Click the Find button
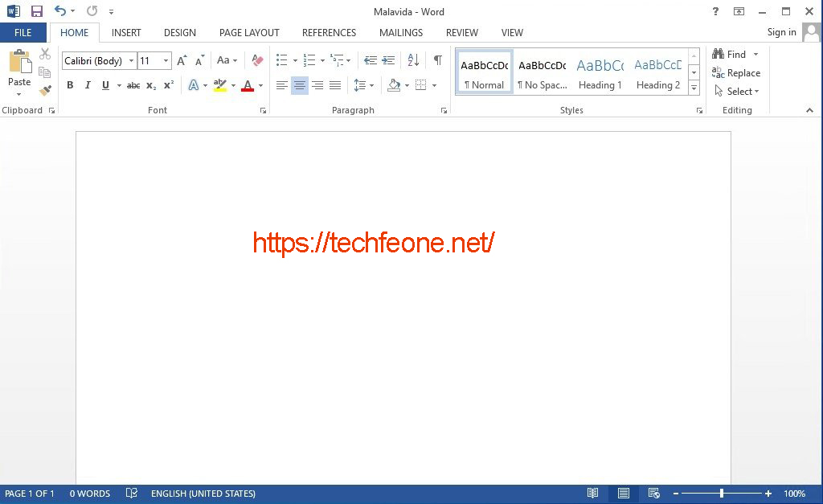The width and height of the screenshot is (823, 504). coord(729,54)
